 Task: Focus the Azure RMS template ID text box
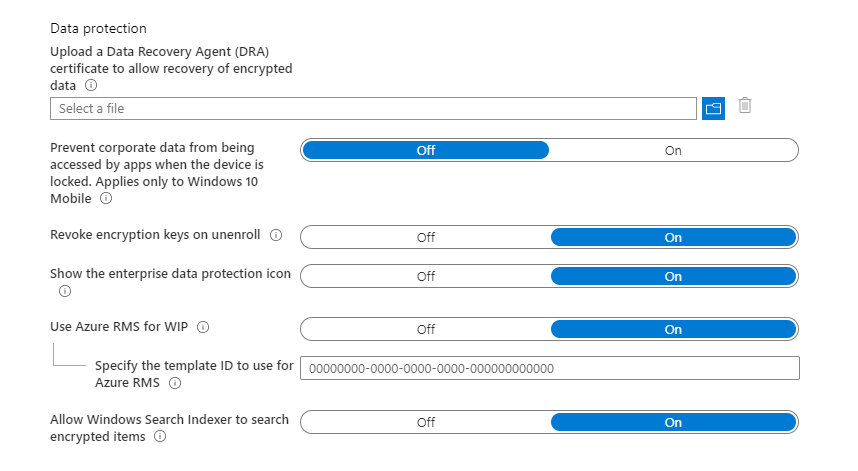point(550,368)
